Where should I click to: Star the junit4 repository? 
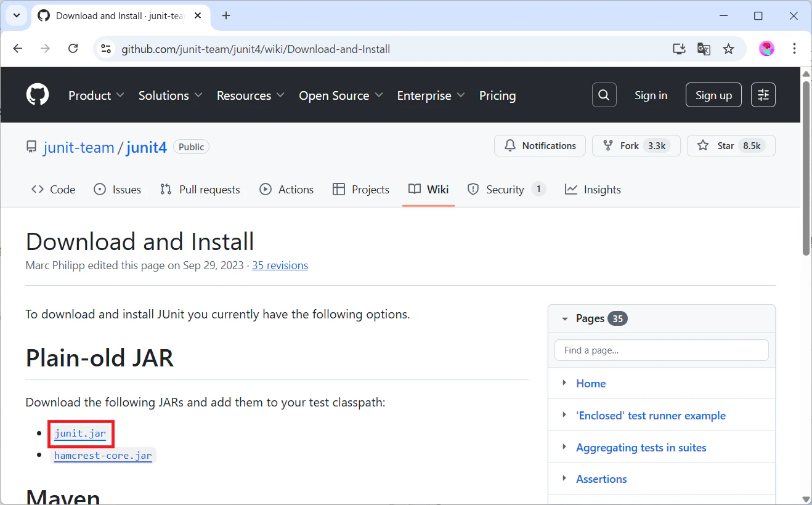(x=731, y=146)
